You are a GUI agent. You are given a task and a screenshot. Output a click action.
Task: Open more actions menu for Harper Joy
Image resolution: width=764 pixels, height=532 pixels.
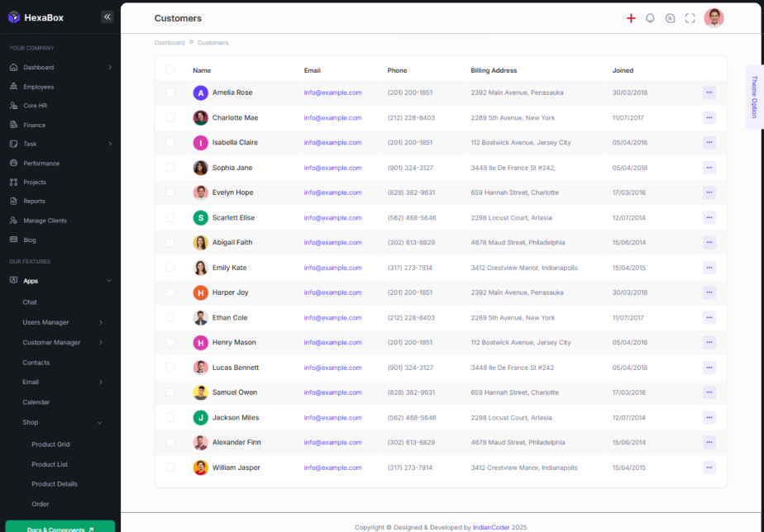[709, 292]
